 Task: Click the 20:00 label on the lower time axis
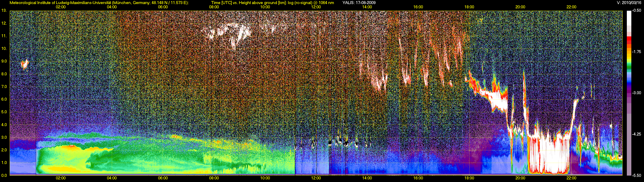pyautogui.click(x=520, y=178)
